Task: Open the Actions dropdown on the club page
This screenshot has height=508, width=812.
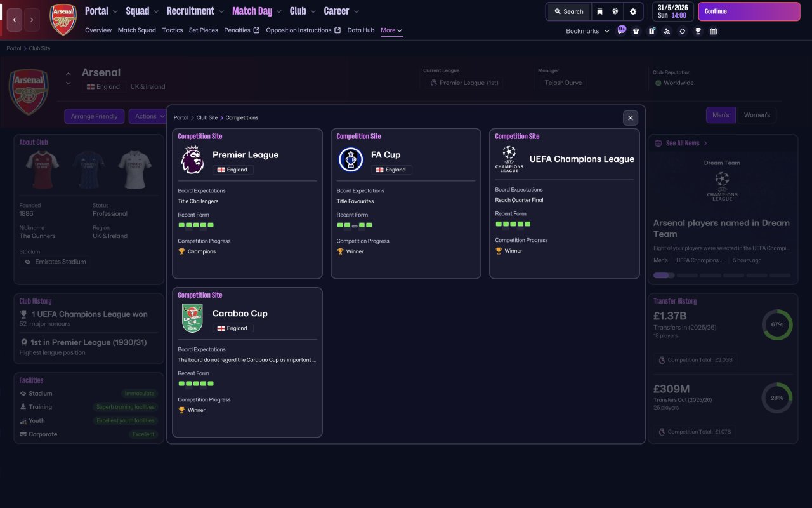Action: point(150,116)
